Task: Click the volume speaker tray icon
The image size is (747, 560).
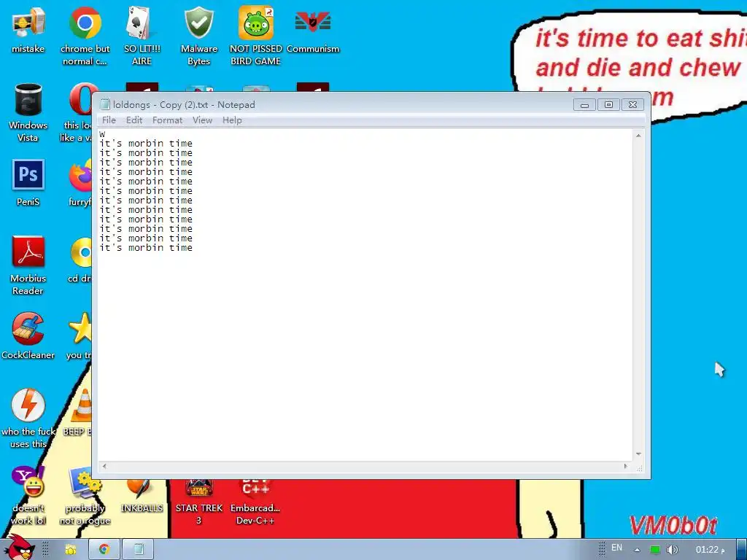Action: pos(672,550)
